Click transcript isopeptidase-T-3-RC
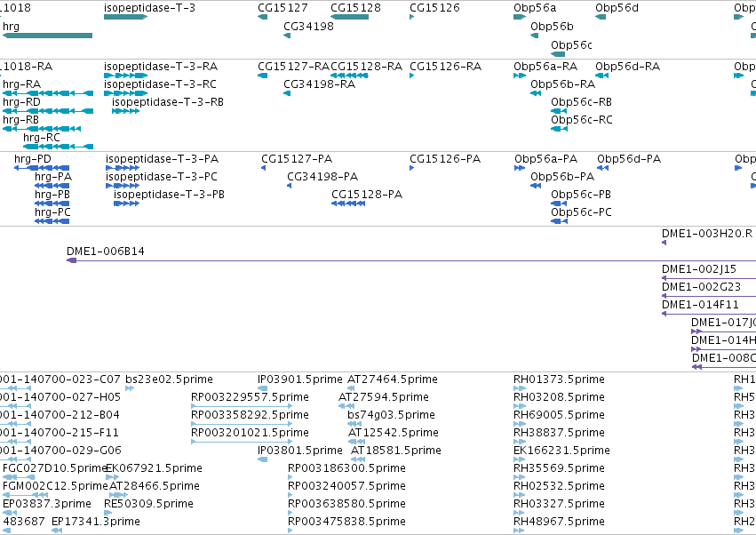Viewport: 756px width, 535px height. tap(125, 93)
